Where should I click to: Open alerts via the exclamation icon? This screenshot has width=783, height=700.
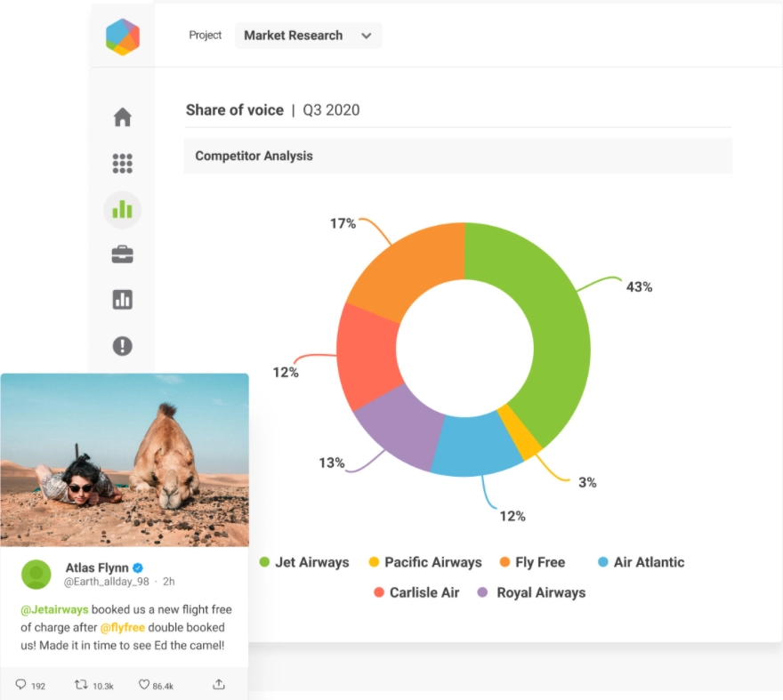(122, 346)
